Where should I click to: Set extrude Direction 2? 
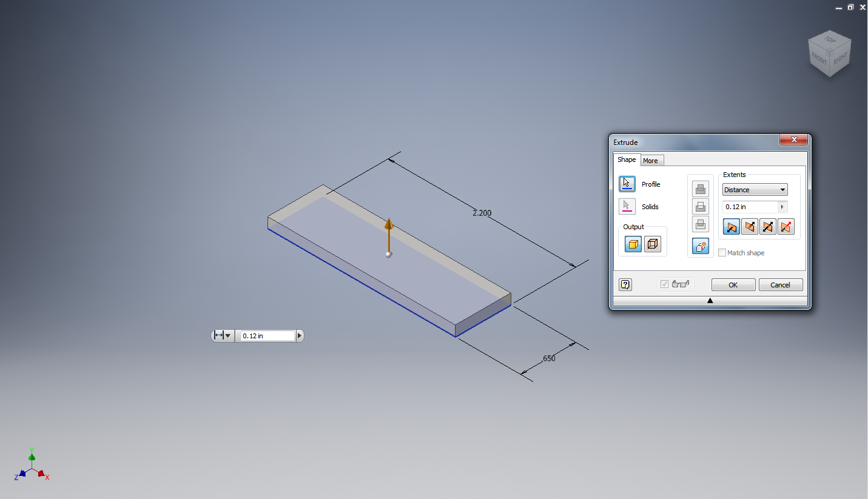click(750, 227)
